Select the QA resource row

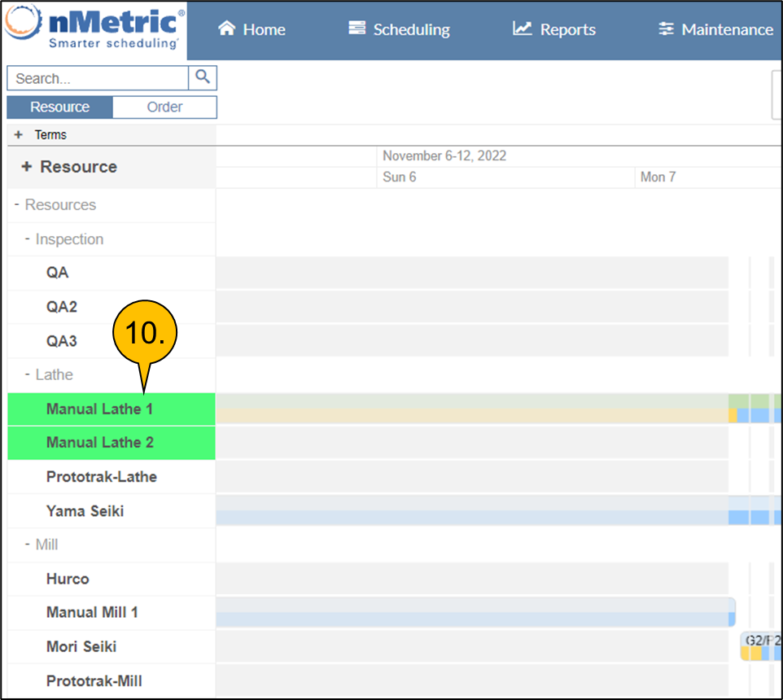click(x=112, y=273)
